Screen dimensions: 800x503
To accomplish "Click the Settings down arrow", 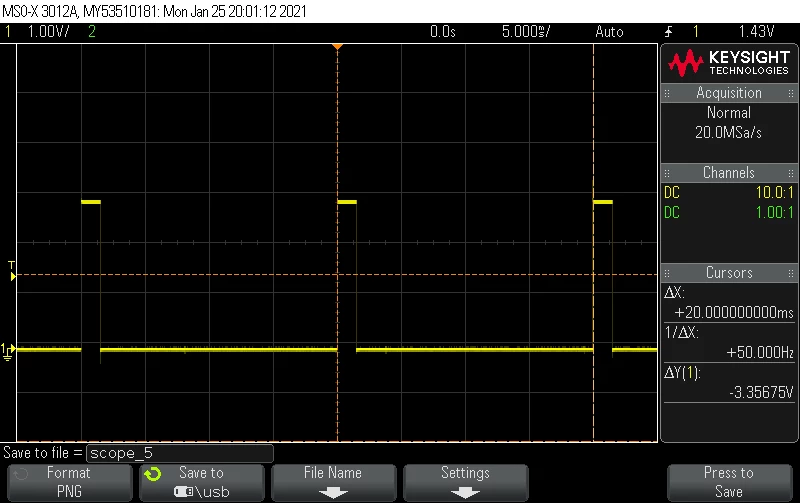I will [x=465, y=493].
